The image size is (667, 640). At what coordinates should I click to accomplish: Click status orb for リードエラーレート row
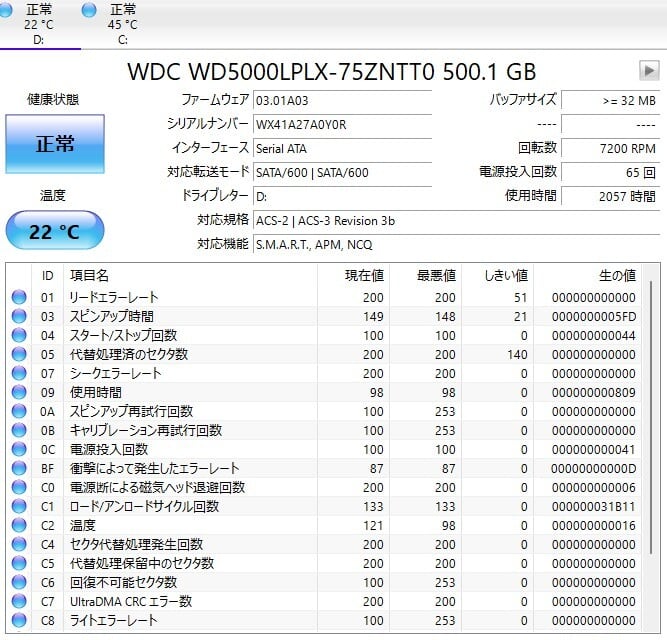point(19,298)
